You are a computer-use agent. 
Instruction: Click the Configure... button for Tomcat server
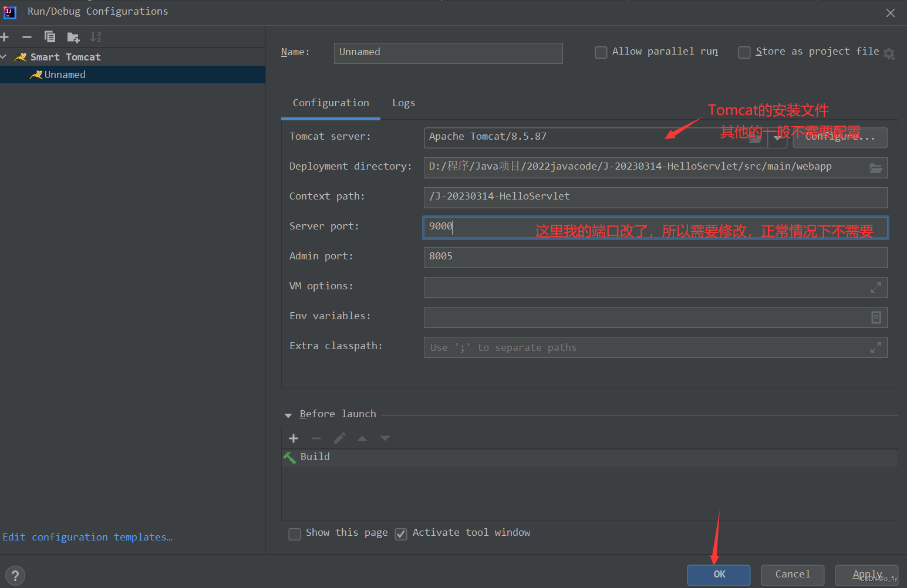[840, 138]
